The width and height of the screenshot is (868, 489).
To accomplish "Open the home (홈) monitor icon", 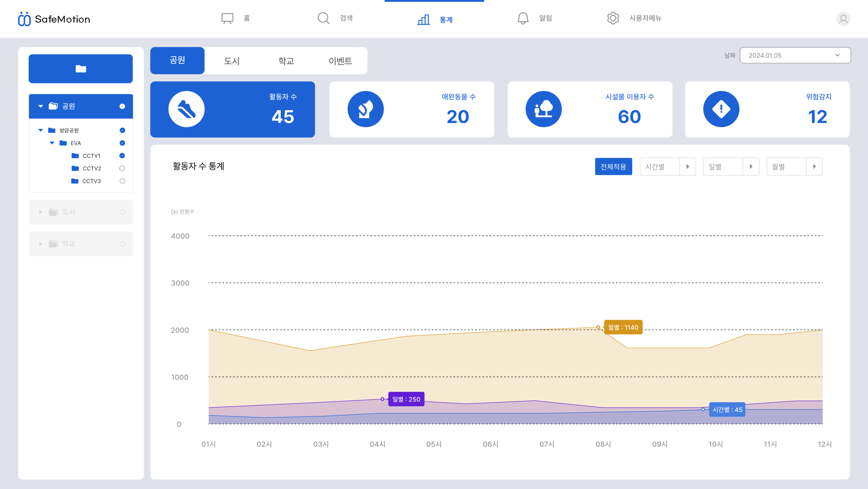I will [x=227, y=18].
